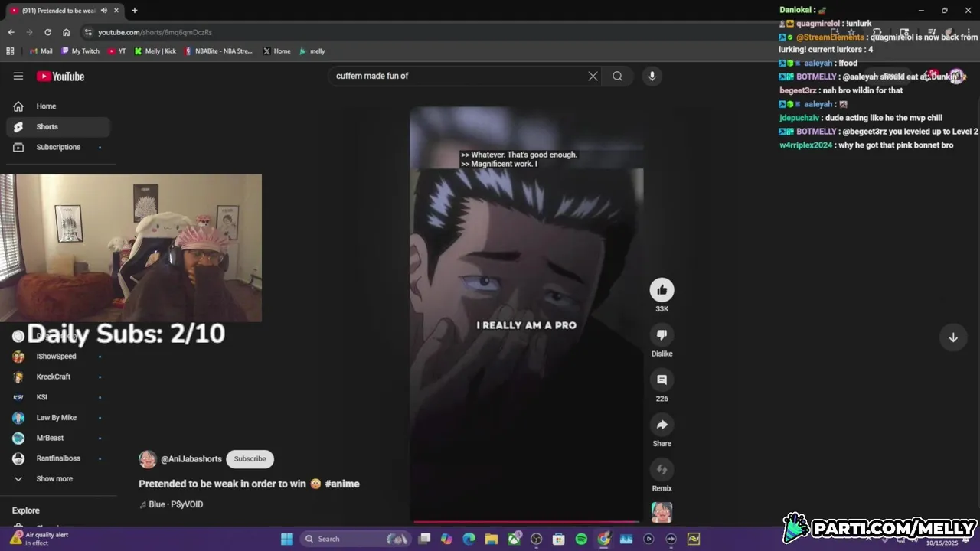View site information icon in address bar
This screenshot has width=980, height=551.
coord(88,32)
